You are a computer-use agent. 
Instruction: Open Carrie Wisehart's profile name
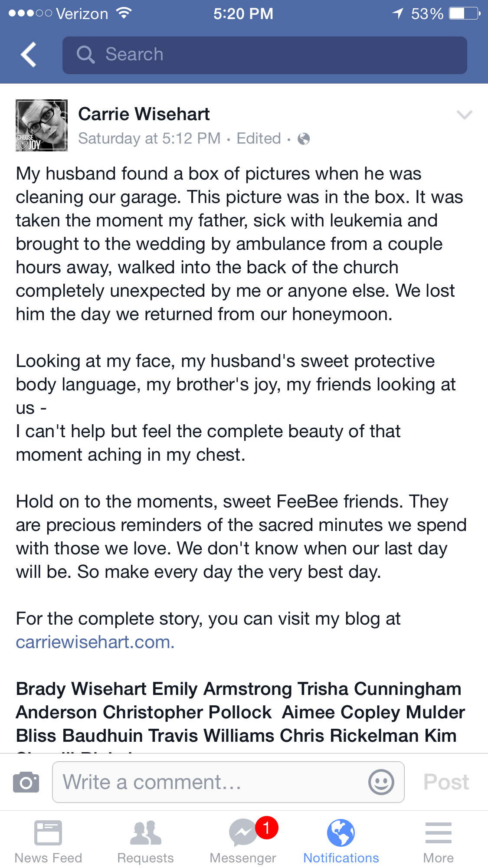coord(144,114)
